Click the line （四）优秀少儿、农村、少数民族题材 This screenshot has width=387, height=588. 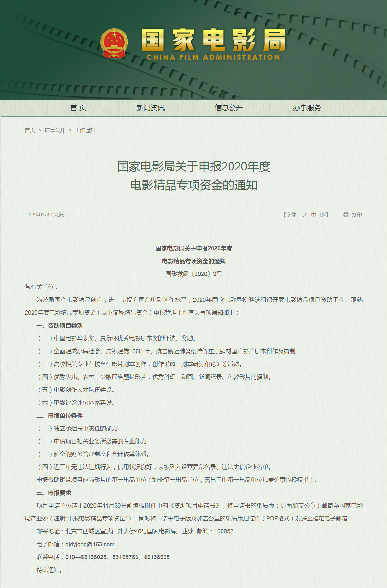(155, 377)
